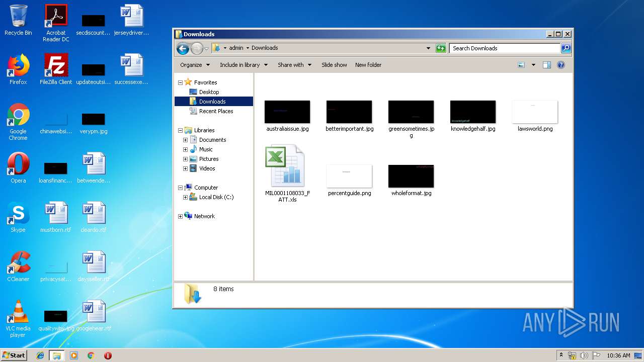
Task: Open the Organize menu
Action: pyautogui.click(x=195, y=65)
